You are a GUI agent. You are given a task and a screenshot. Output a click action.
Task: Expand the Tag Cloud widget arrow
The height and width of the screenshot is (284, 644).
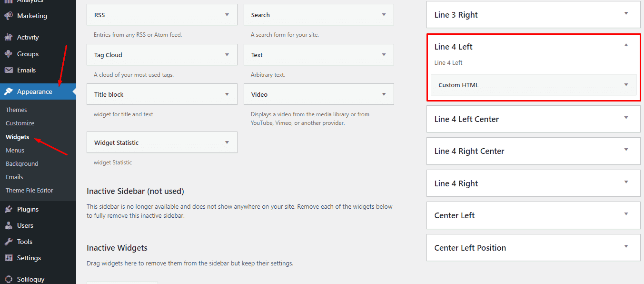[227, 55]
